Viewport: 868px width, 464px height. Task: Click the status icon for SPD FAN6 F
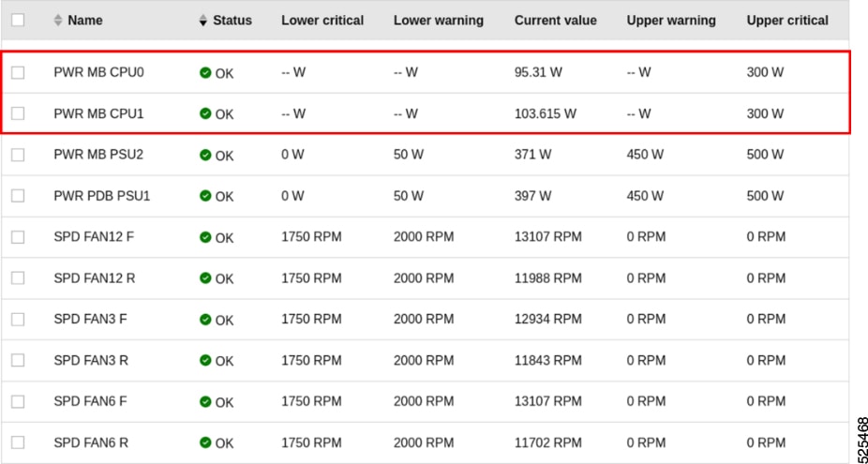tap(205, 401)
